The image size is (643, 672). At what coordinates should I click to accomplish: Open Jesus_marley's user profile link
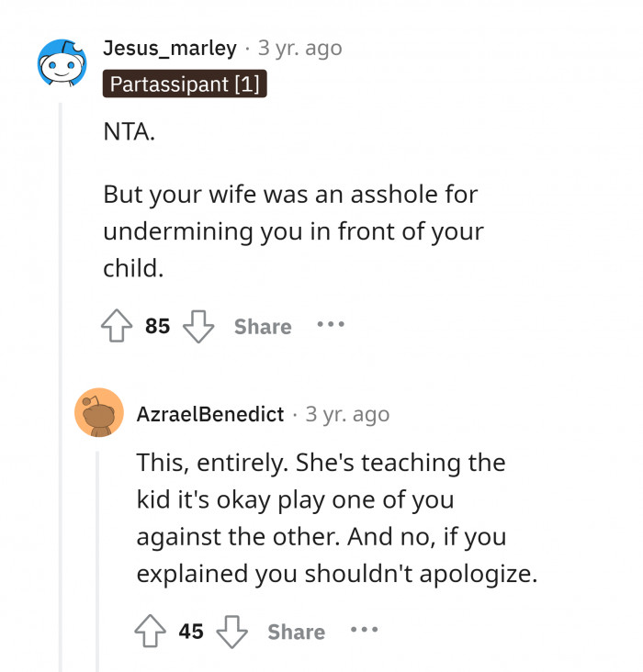point(170,48)
